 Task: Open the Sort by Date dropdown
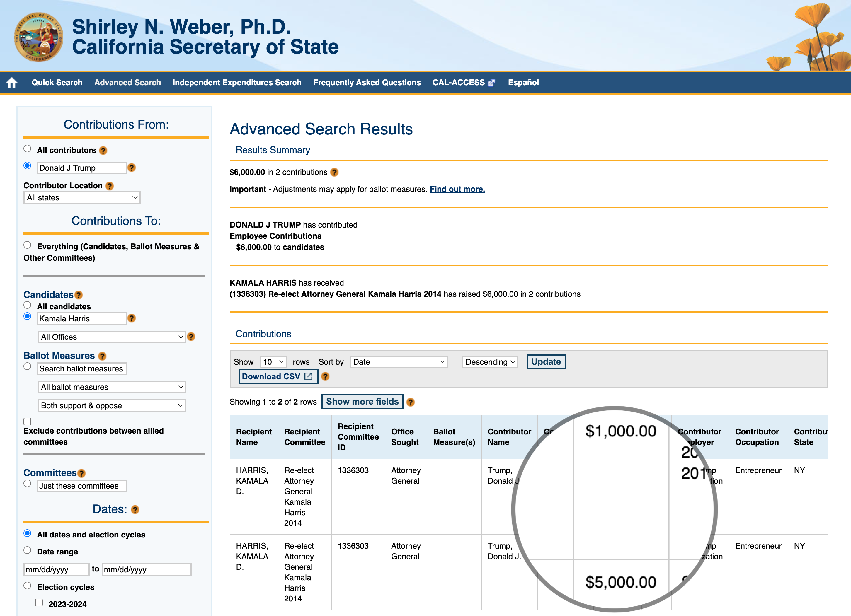coord(399,362)
